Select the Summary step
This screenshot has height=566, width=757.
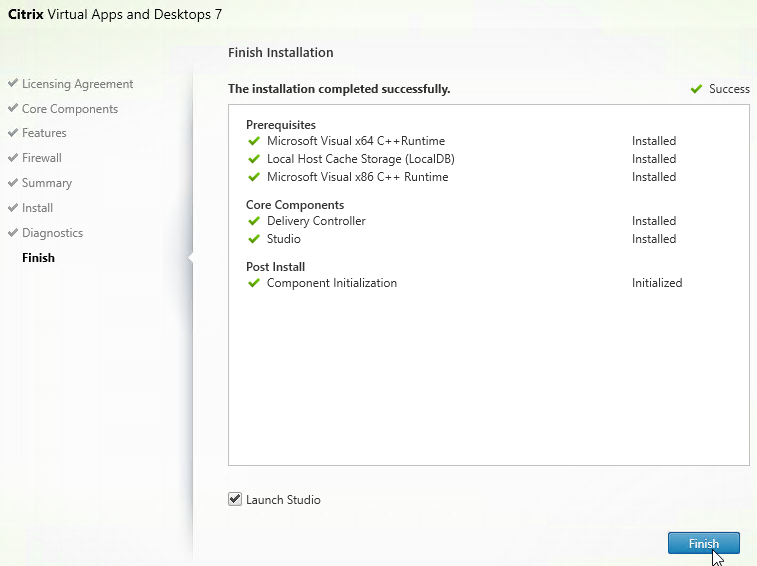tap(47, 183)
